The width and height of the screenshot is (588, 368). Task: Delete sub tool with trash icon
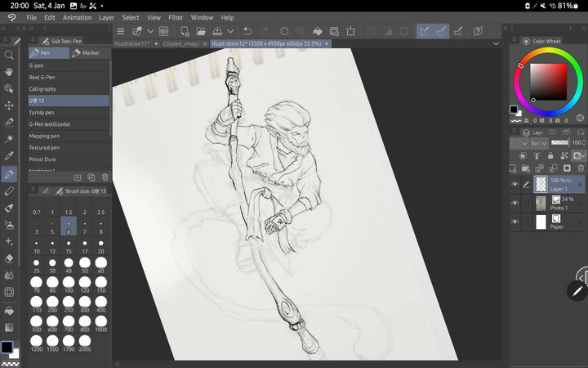(x=105, y=177)
